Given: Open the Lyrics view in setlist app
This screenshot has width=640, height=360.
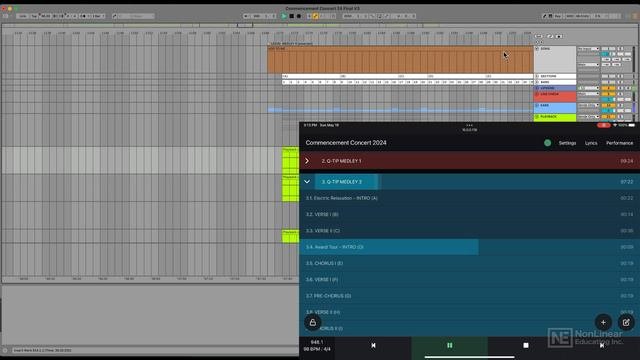Looking at the screenshot, I should click(x=591, y=143).
